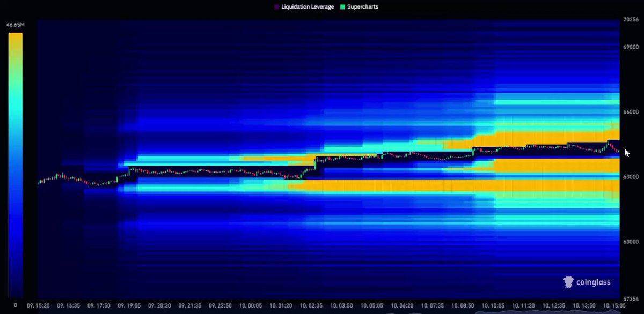
Task: Click the 10, 03:50 time axis label
Action: 341,305
